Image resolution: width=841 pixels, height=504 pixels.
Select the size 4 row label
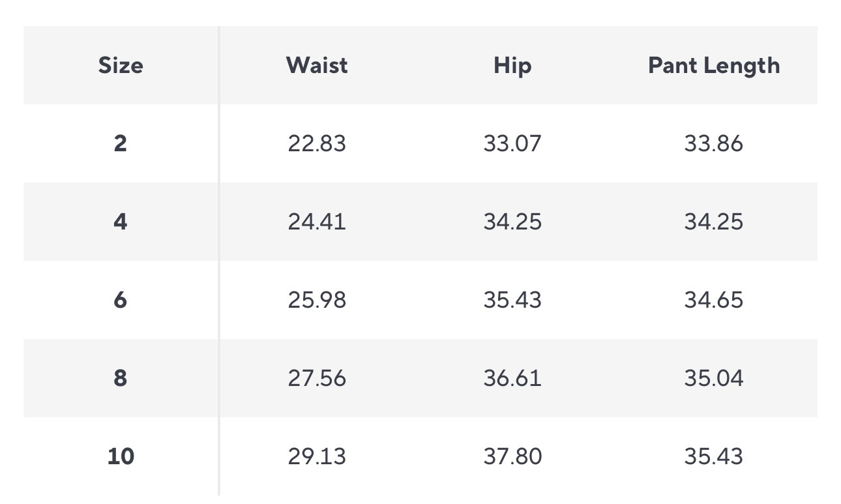[x=121, y=222]
